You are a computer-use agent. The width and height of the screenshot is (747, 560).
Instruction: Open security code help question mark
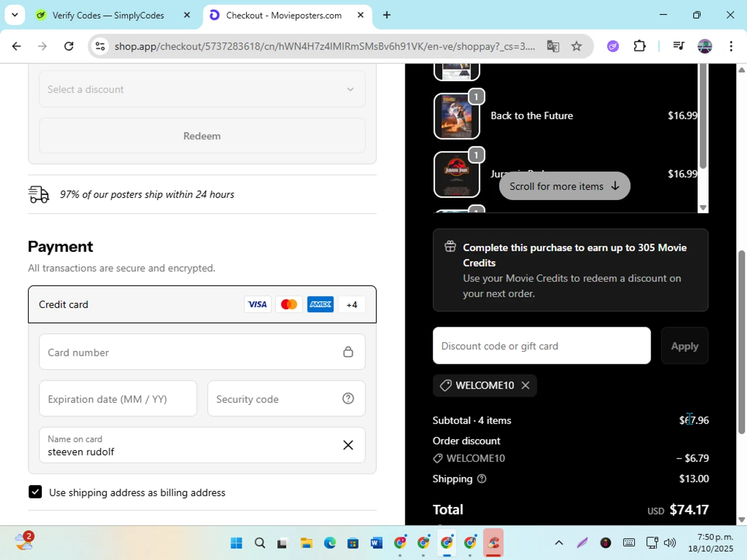click(348, 399)
